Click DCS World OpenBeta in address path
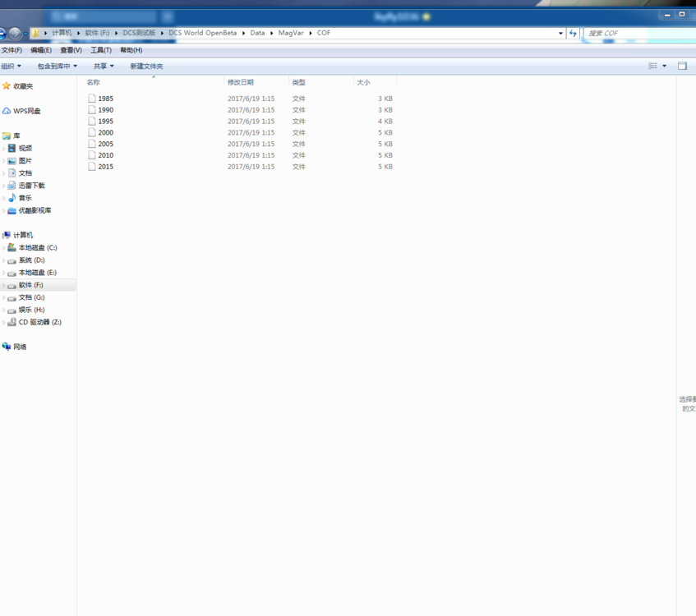 click(202, 33)
